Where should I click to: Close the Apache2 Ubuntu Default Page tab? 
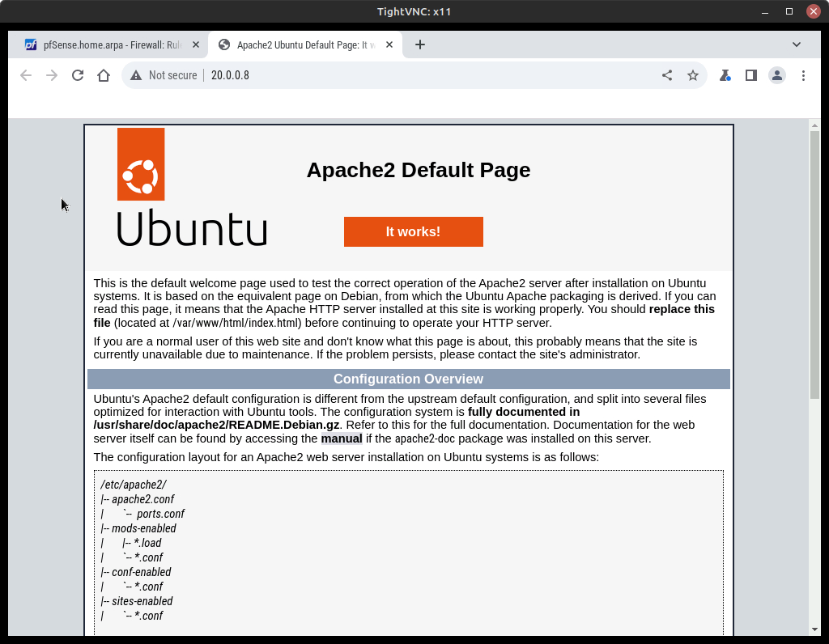(389, 45)
